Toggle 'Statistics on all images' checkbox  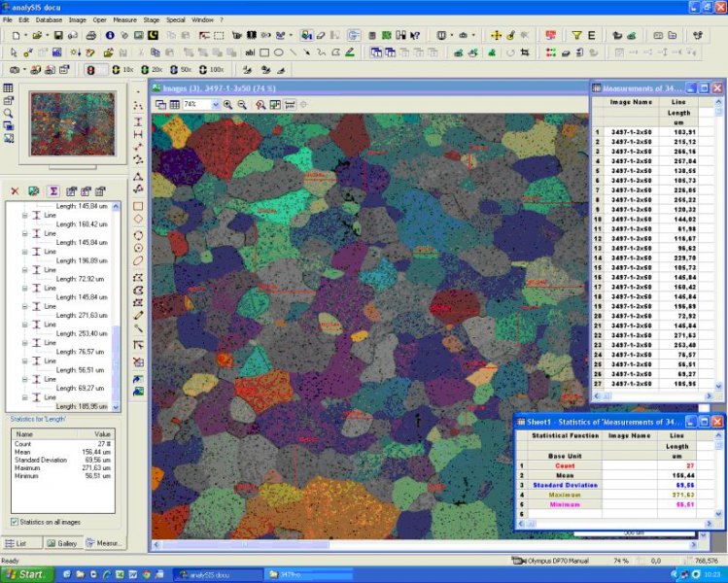[x=15, y=522]
